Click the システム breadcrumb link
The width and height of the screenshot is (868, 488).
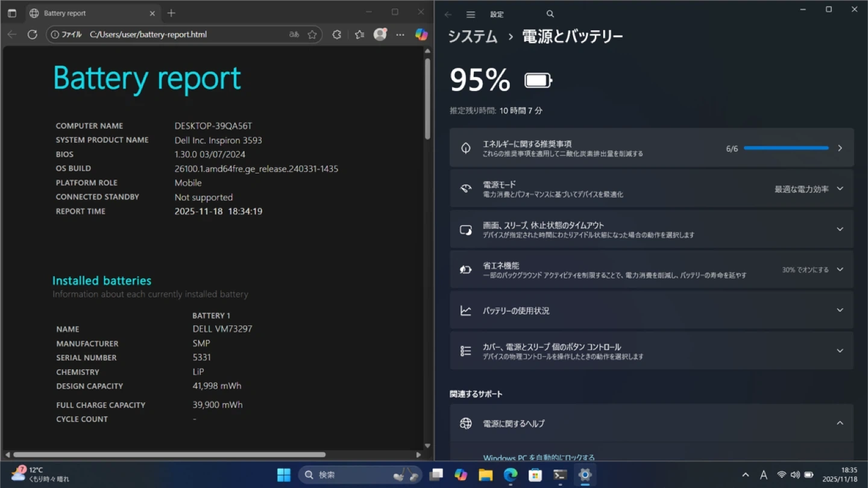473,37
